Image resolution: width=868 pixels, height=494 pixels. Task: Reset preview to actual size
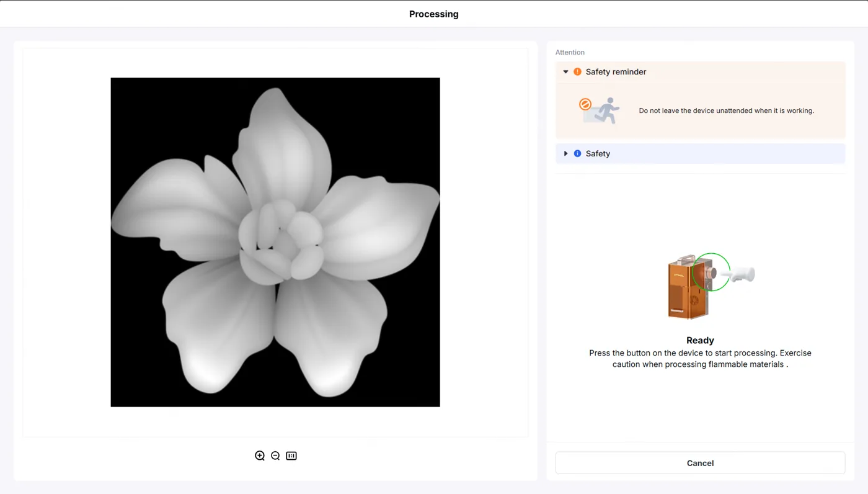[x=291, y=456]
